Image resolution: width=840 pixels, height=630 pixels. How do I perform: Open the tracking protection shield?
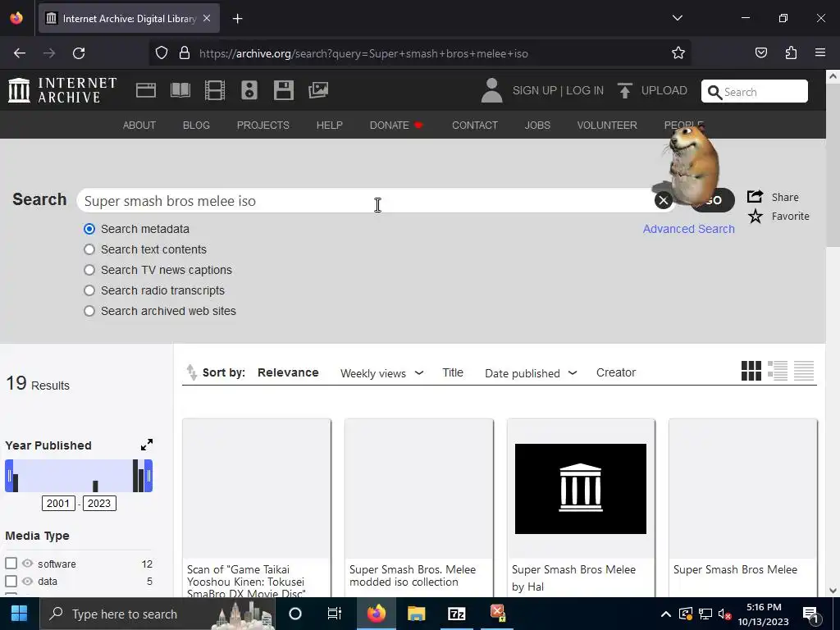click(x=162, y=53)
